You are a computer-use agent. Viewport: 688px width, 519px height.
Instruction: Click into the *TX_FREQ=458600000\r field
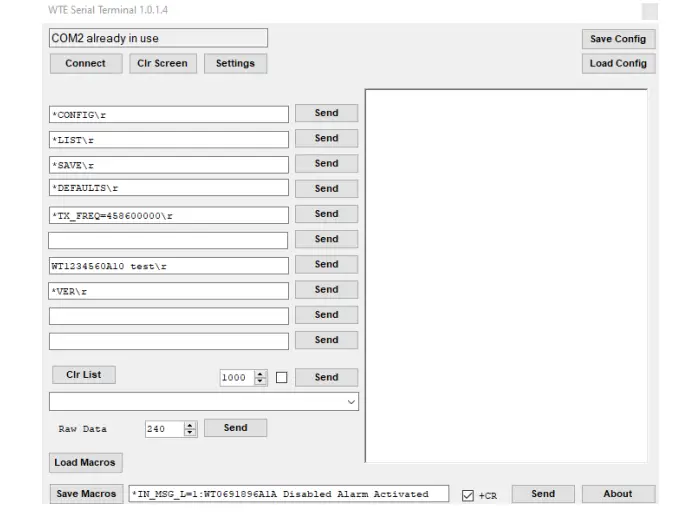click(169, 215)
